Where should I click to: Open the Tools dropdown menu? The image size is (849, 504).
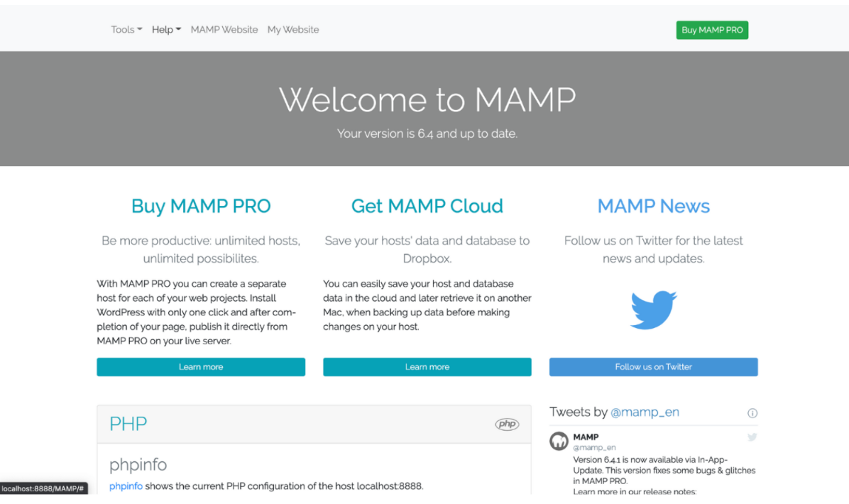click(x=126, y=30)
